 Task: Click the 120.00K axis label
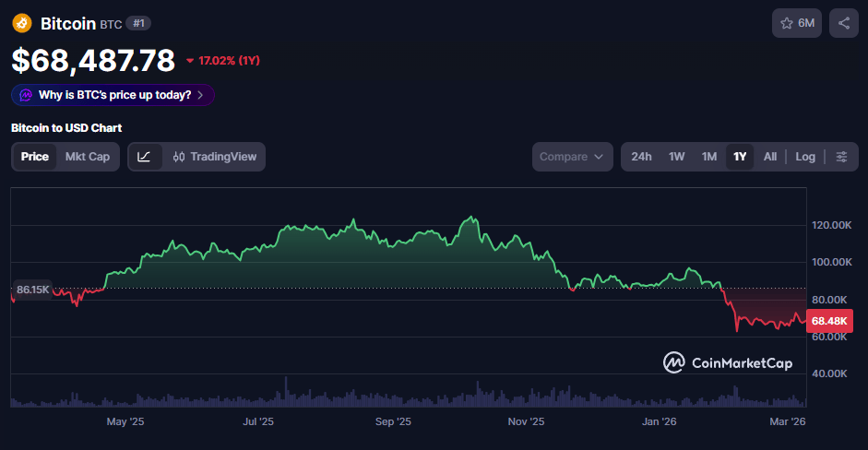[831, 225]
